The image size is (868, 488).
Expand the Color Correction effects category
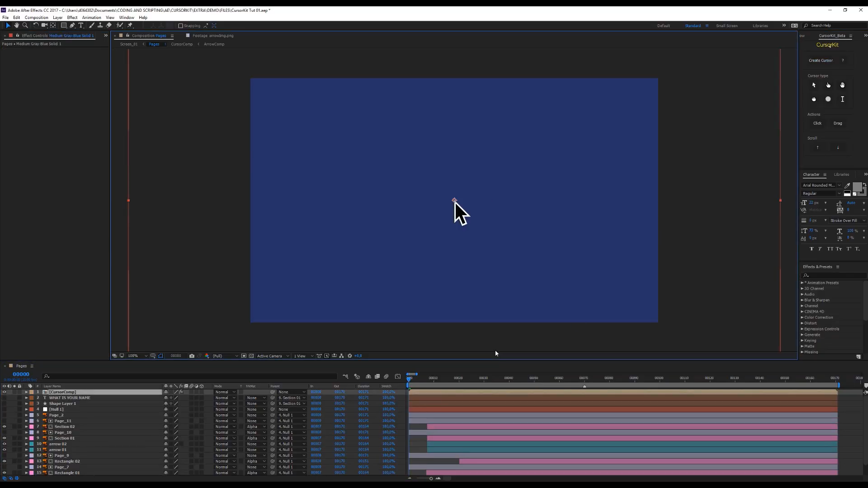802,318
